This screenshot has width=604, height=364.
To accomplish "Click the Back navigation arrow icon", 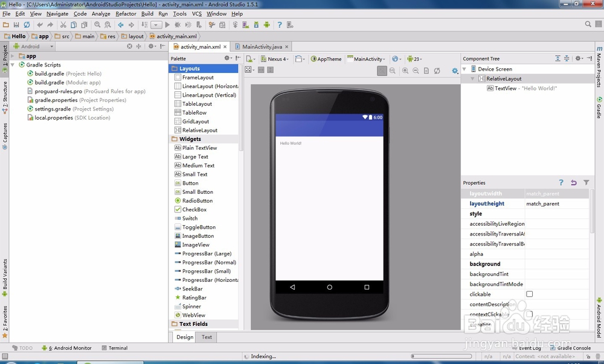I will [121, 25].
